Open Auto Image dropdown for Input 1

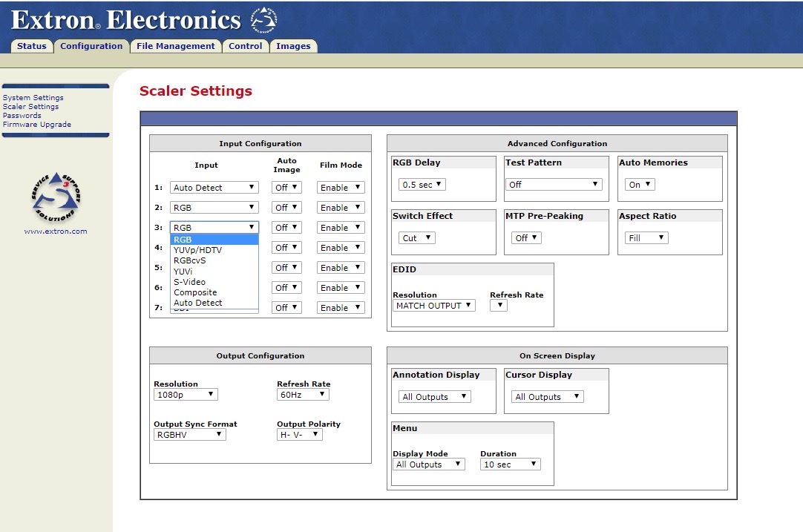pos(286,188)
